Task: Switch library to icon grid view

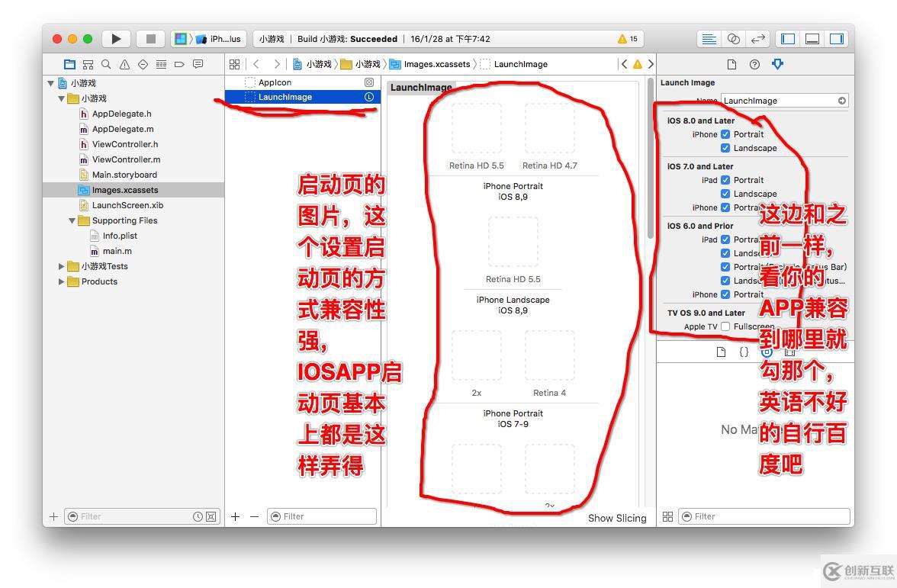Action: tap(667, 516)
